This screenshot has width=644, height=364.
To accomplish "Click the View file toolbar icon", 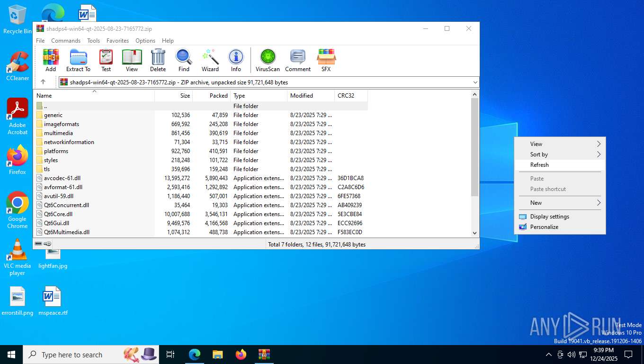I will [x=132, y=60].
